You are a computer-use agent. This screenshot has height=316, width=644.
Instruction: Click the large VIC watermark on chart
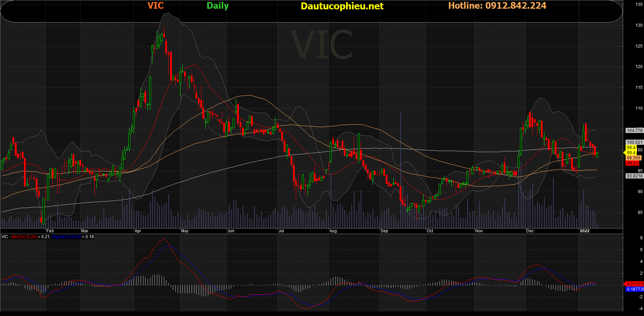[322, 45]
